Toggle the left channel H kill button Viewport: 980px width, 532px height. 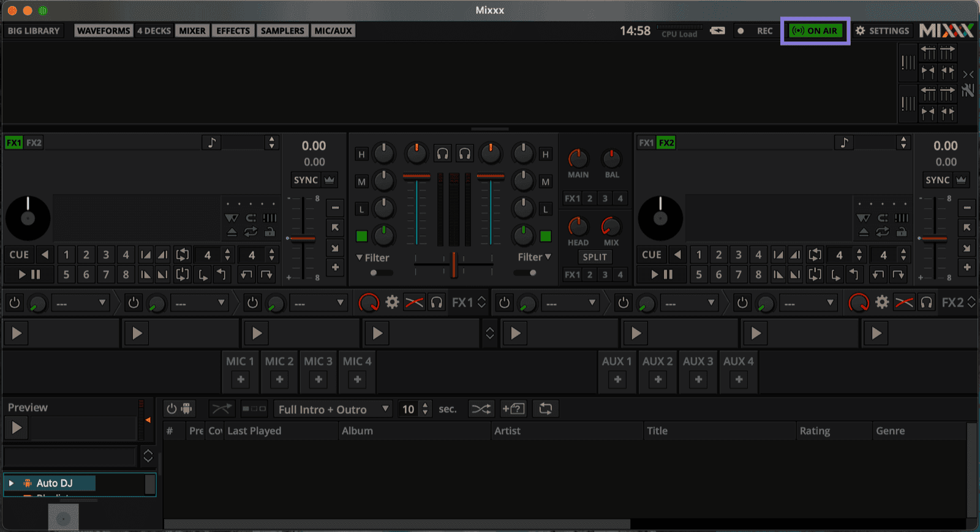coord(361,154)
